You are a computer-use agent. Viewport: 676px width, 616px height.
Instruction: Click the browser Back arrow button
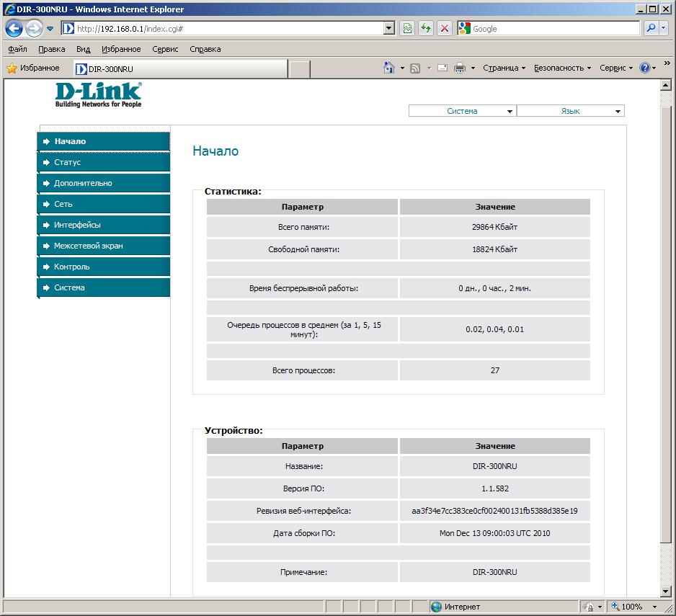tap(14, 29)
